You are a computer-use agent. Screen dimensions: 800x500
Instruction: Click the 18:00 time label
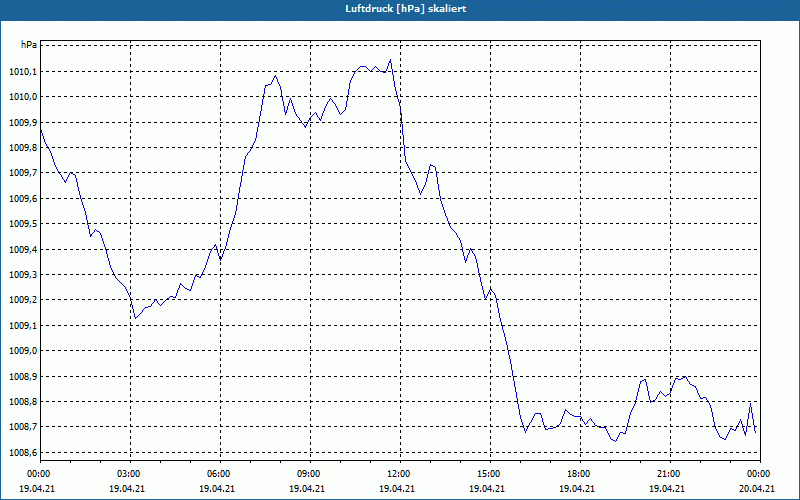click(577, 474)
